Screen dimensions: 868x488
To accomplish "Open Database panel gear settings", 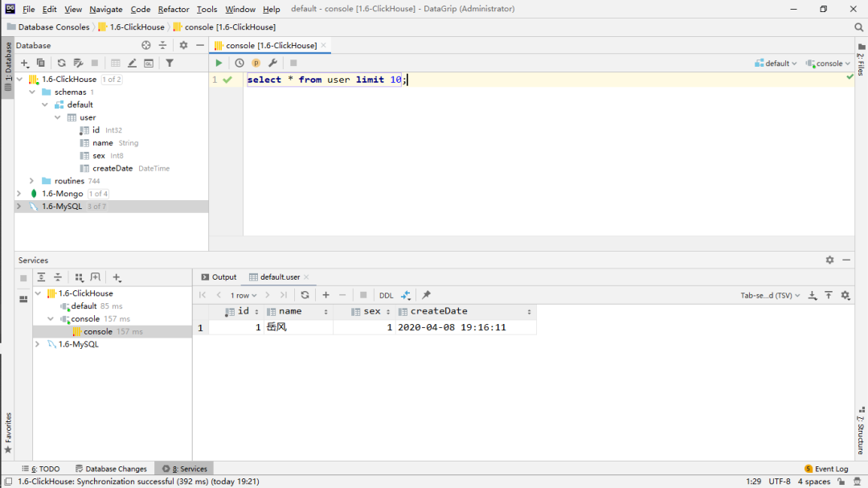I will point(183,45).
